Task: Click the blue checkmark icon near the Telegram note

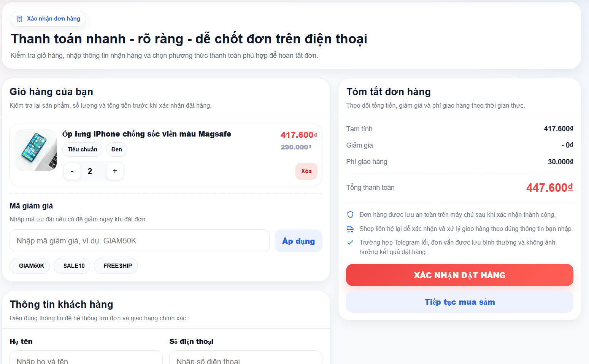Action: [x=350, y=242]
